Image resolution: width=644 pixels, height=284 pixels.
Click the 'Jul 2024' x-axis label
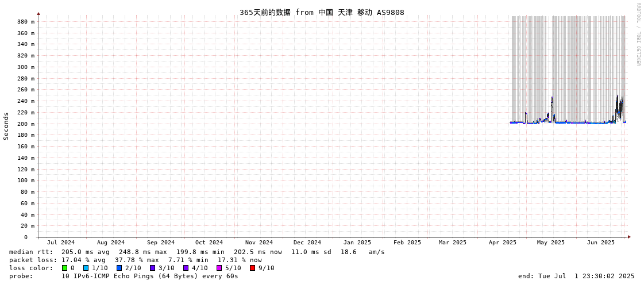[61, 243]
